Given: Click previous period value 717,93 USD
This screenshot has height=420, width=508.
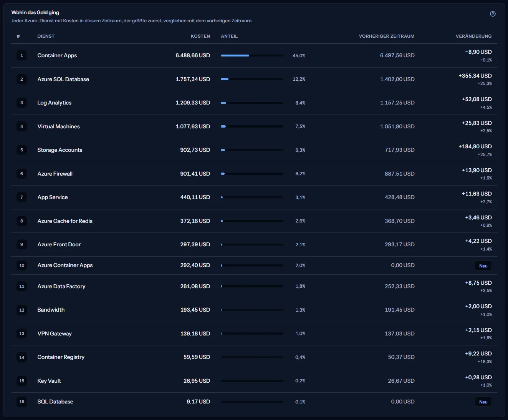Looking at the screenshot, I should pyautogui.click(x=400, y=150).
